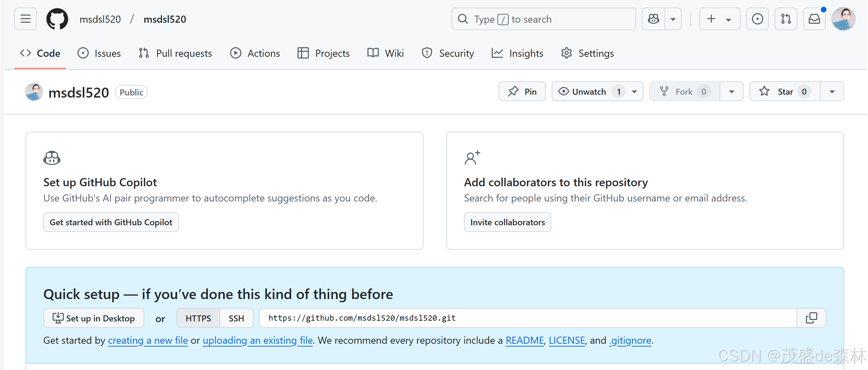Fork the repository
The width and height of the screenshot is (868, 370).
[685, 92]
